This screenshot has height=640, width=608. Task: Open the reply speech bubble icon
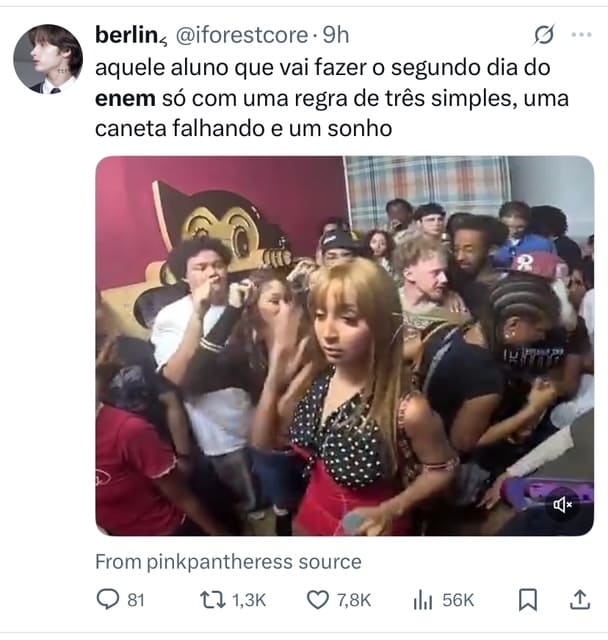(106, 599)
